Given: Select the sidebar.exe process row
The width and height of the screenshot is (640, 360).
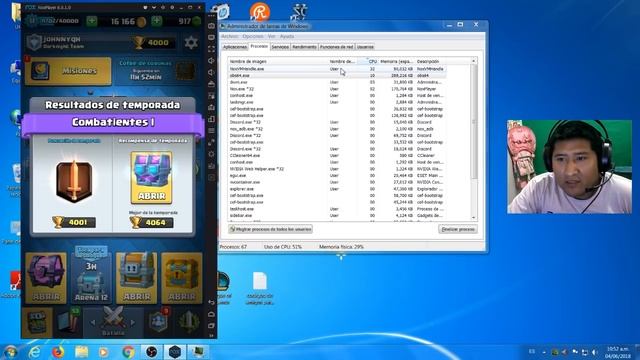Looking at the screenshot, I should (337, 216).
